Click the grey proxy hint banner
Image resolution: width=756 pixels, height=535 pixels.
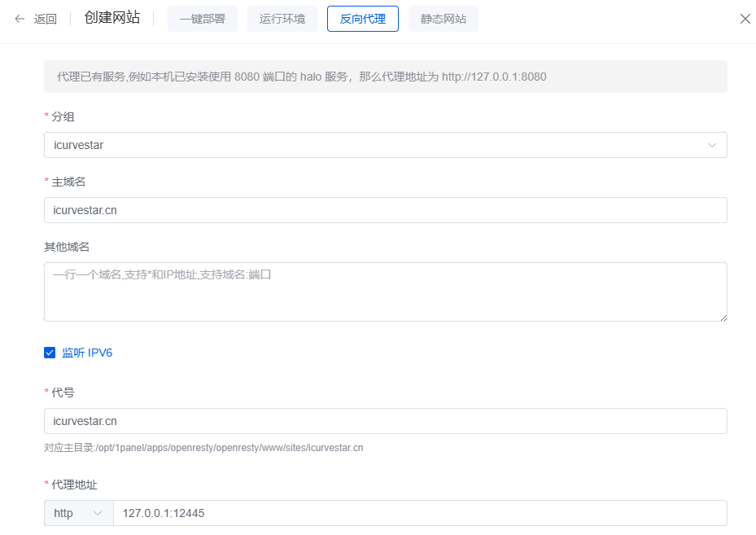coord(385,77)
